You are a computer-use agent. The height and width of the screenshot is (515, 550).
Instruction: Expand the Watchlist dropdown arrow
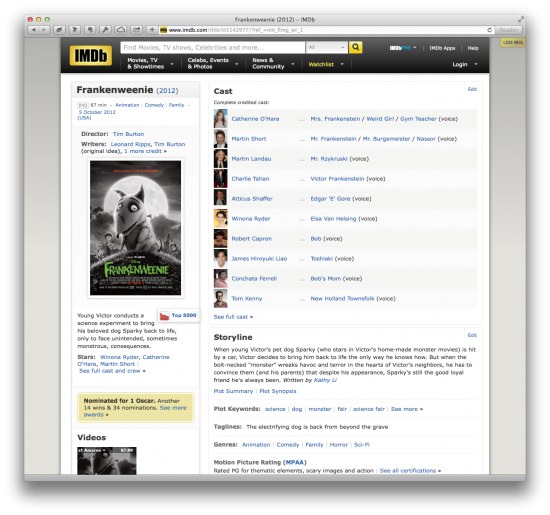click(342, 64)
